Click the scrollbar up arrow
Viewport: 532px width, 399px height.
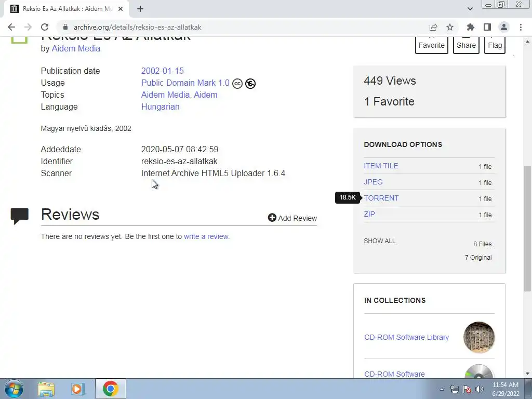tap(527, 42)
